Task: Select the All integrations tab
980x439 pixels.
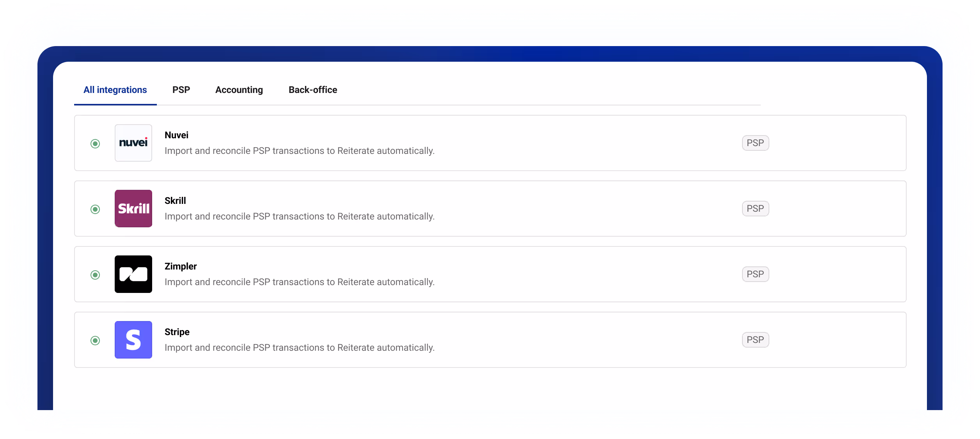Action: click(x=115, y=90)
